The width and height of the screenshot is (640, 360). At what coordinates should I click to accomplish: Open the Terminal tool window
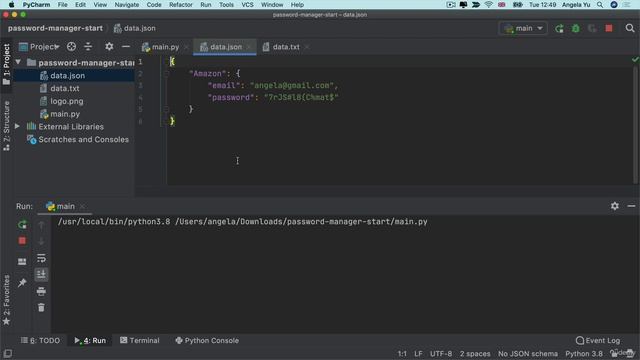tap(140, 340)
